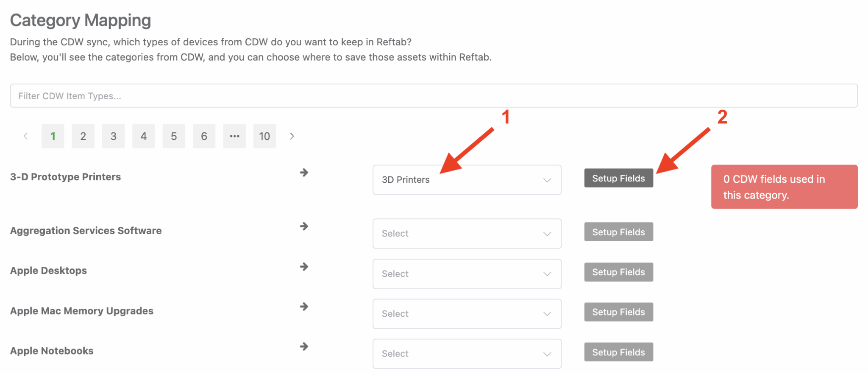
Task: Click Setup Fields for 3-D Prototype Printers
Action: (x=618, y=178)
